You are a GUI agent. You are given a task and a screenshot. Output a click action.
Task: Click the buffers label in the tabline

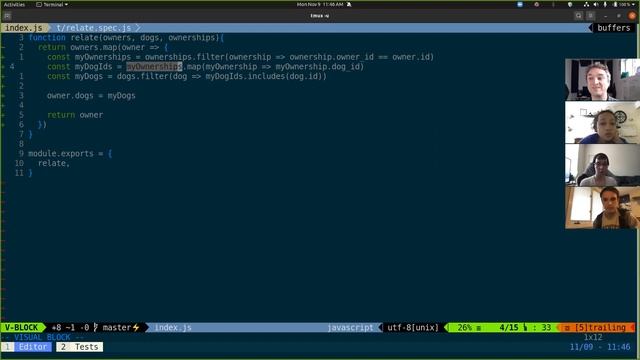(613, 28)
